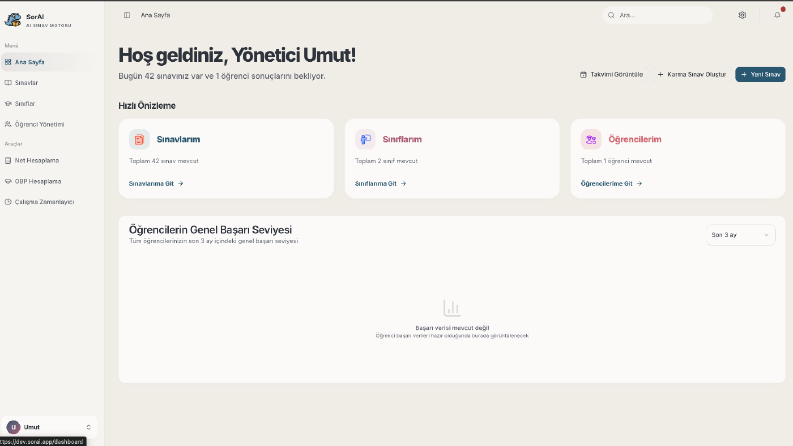Click the Net Hesaplama sidebar icon

click(8, 161)
